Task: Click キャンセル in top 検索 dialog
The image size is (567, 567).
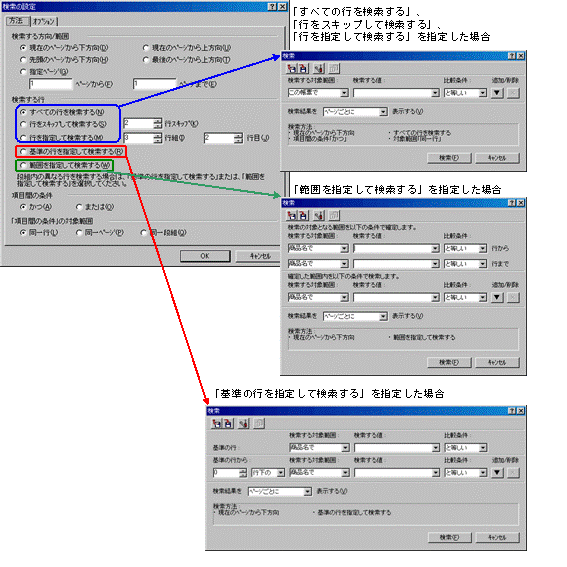Action: pos(497,158)
